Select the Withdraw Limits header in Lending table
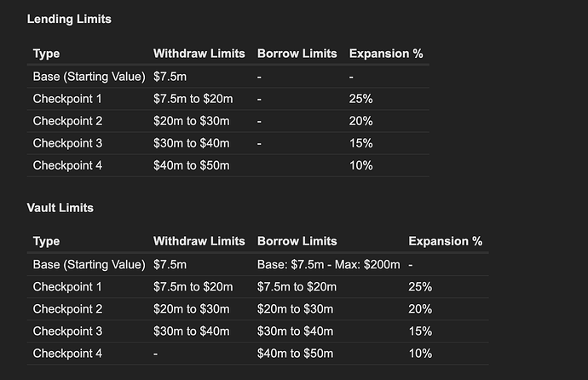588x380 pixels. (x=199, y=54)
